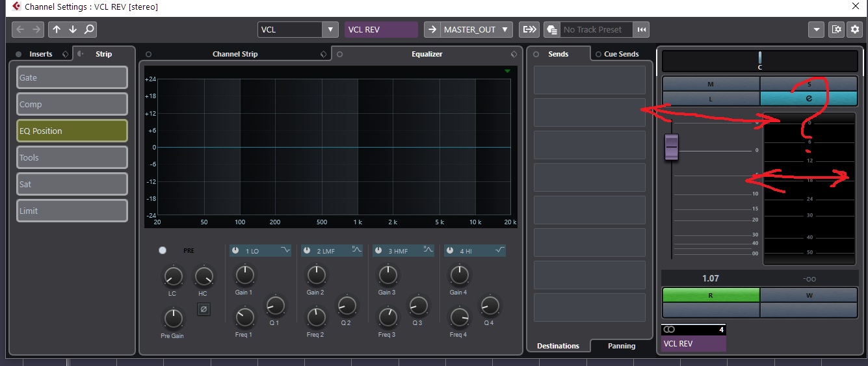Click the Channel Strip preset diamond icon

coord(324,54)
